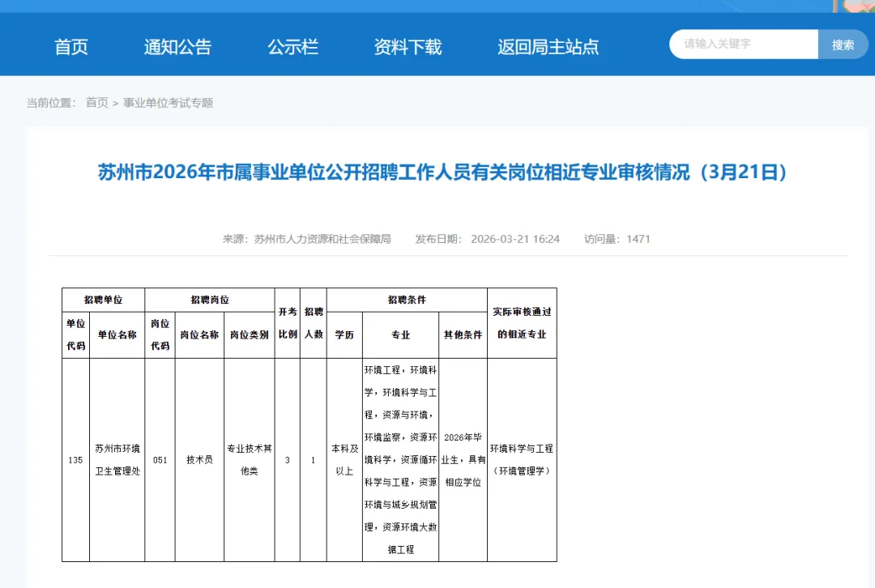Click the 岗位名称 column header
This screenshot has width=875, height=588.
click(199, 334)
